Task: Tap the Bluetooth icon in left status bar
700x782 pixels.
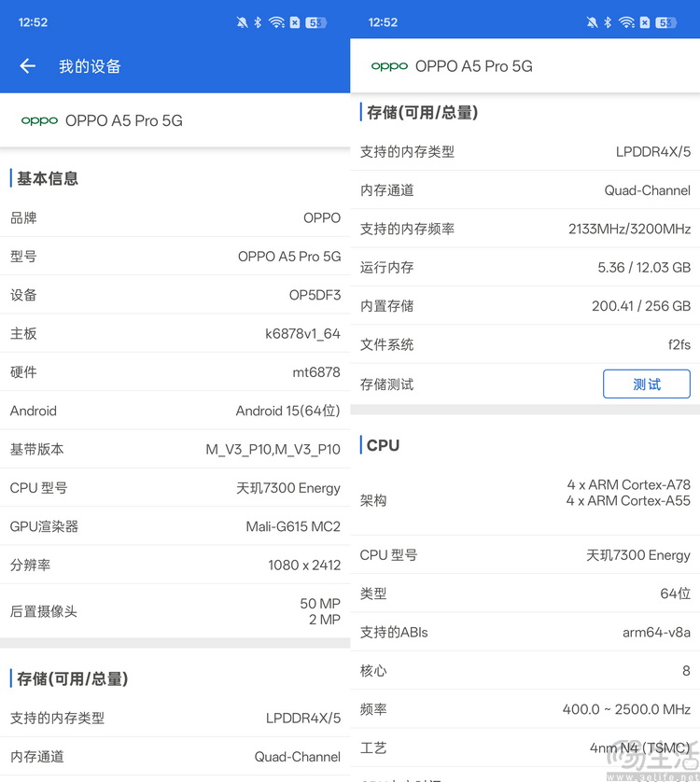Action: point(258,22)
